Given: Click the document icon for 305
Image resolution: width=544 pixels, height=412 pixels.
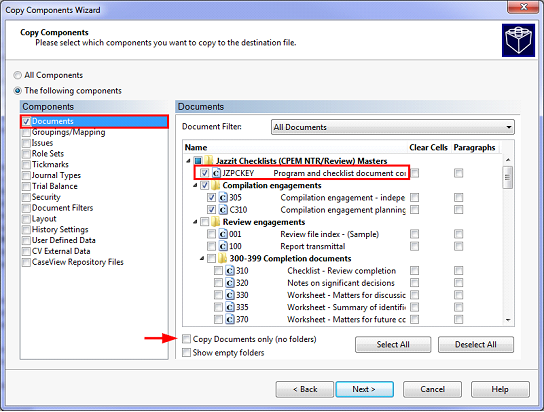Looking at the screenshot, I should pyautogui.click(x=223, y=198).
